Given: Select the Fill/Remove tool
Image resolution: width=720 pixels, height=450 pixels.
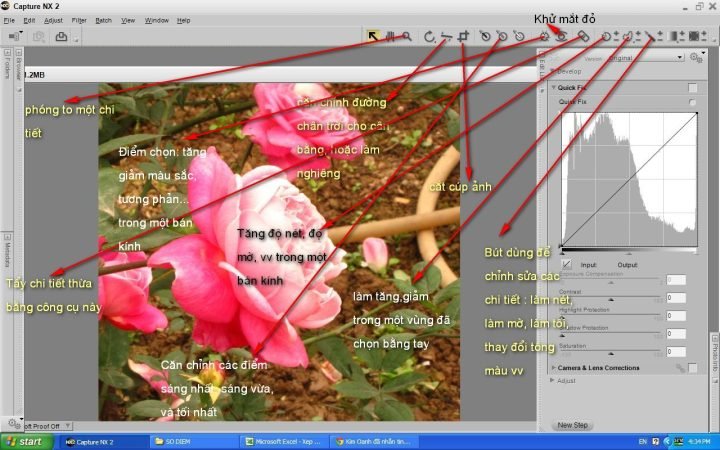Looking at the screenshot, I should [693, 36].
